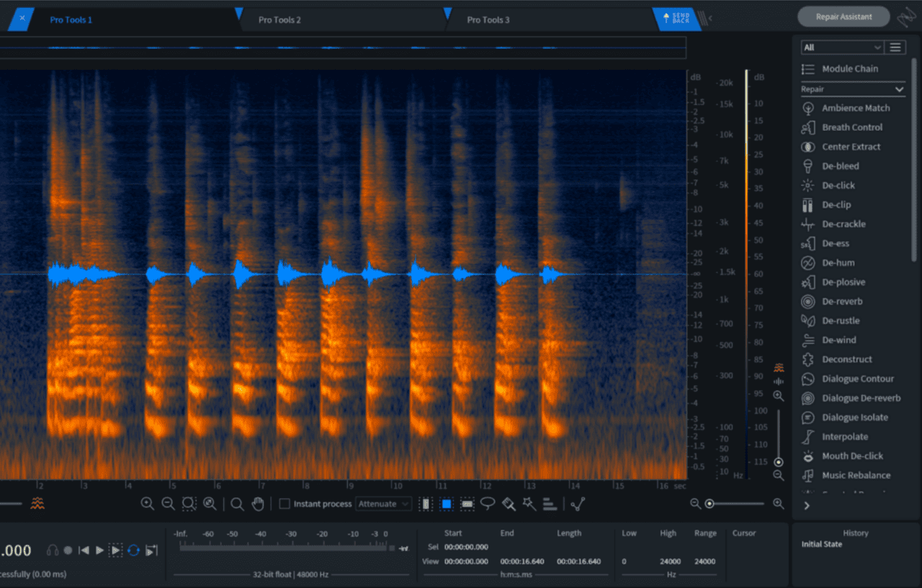Open the De-reverb module
The height and width of the screenshot is (588, 922).
tap(832, 302)
